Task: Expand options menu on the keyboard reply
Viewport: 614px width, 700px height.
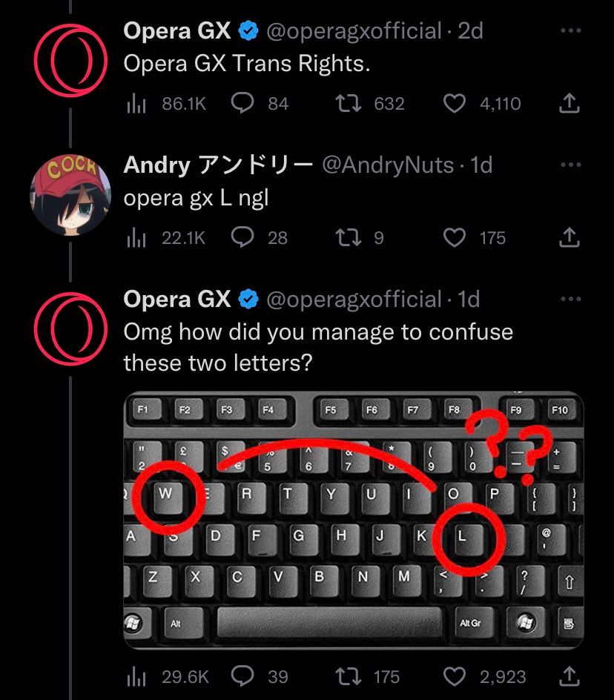Action: coord(571,299)
